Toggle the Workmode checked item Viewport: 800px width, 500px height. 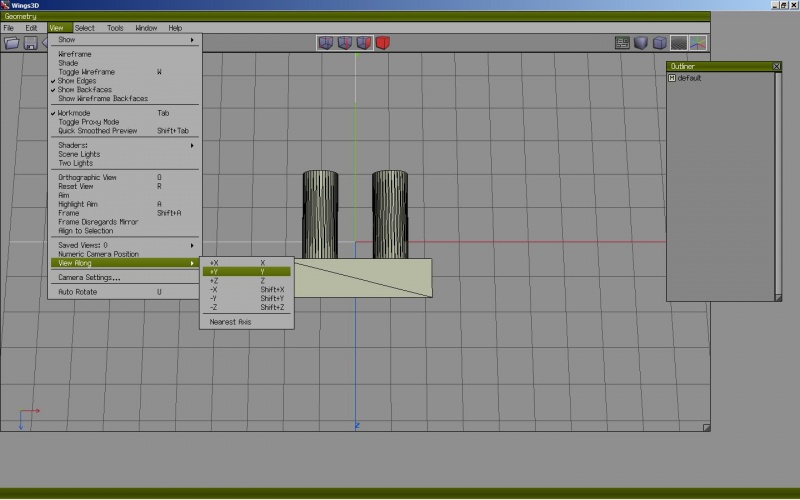74,113
